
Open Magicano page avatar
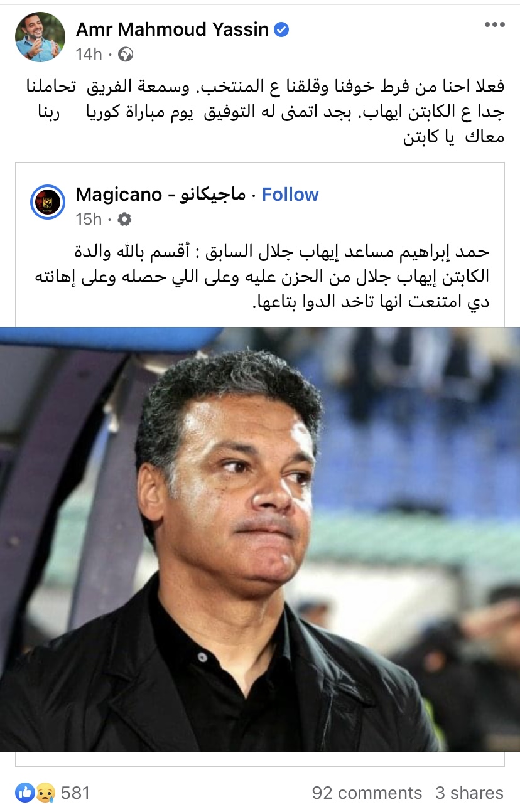pos(48,202)
